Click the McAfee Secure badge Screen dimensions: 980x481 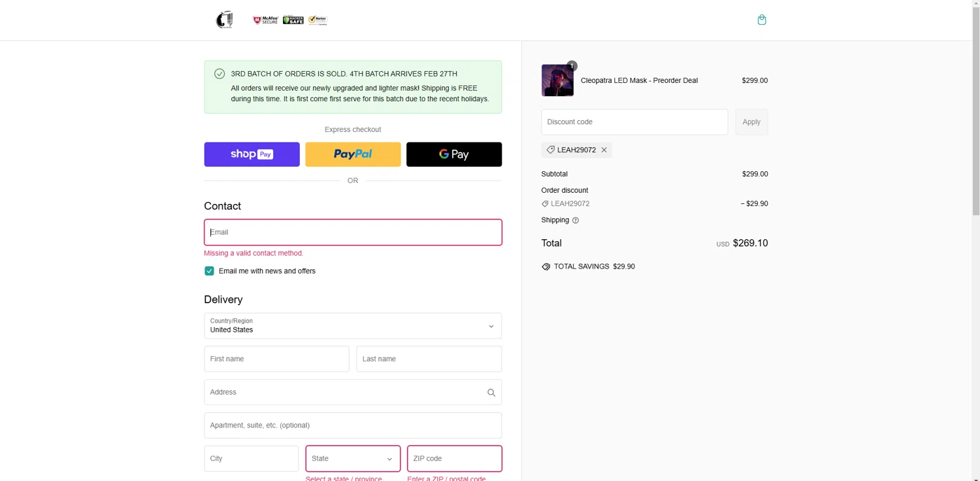(x=266, y=20)
